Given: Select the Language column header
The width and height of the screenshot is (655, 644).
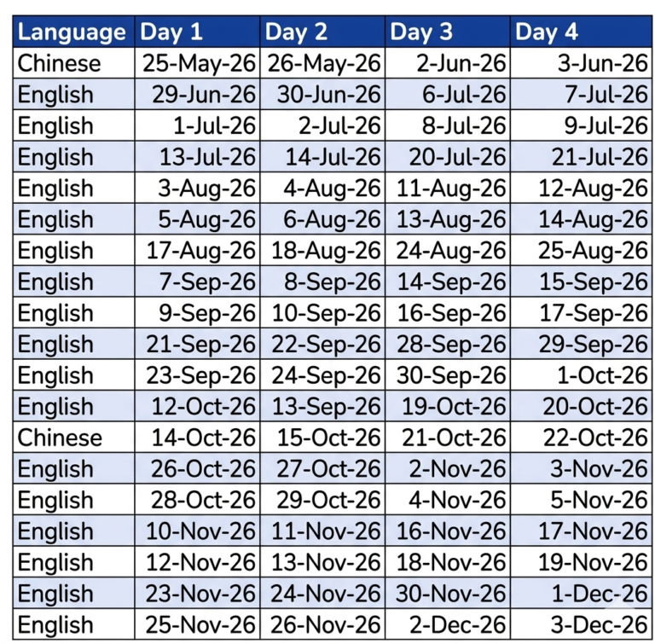Looking at the screenshot, I should pos(73,32).
